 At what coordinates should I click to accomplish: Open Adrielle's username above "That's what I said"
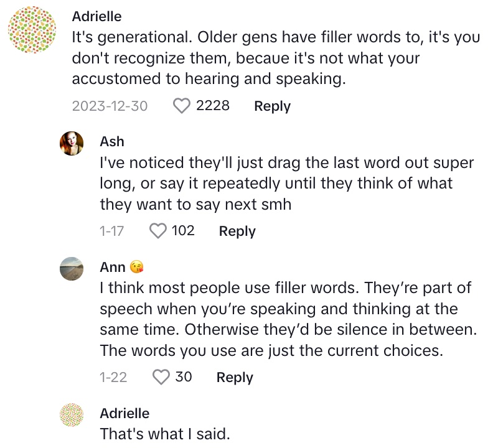(x=125, y=413)
